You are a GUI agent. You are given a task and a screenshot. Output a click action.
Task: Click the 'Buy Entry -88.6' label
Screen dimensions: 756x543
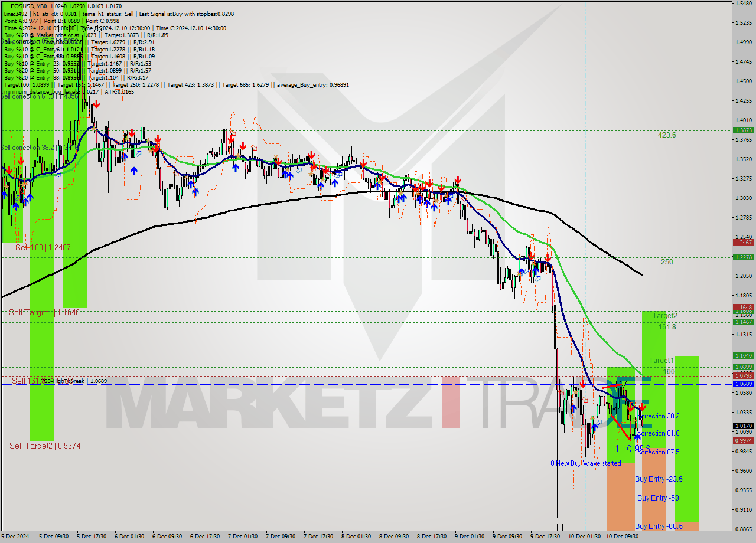[x=659, y=526]
